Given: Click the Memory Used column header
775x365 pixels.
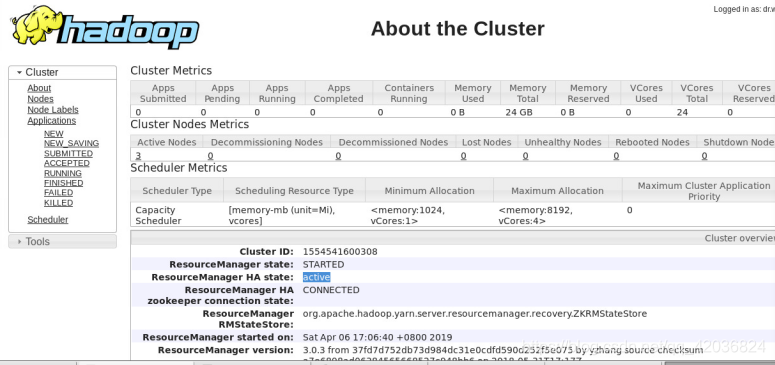Looking at the screenshot, I should [x=473, y=93].
